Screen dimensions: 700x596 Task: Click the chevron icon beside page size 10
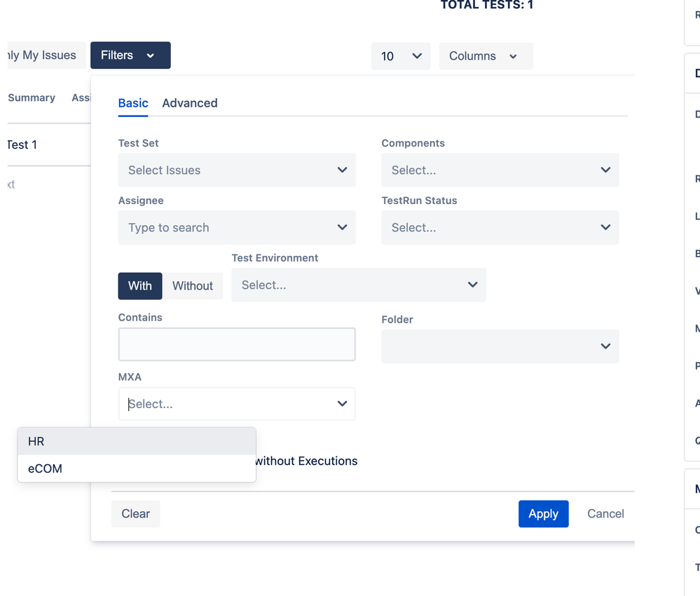[417, 56]
